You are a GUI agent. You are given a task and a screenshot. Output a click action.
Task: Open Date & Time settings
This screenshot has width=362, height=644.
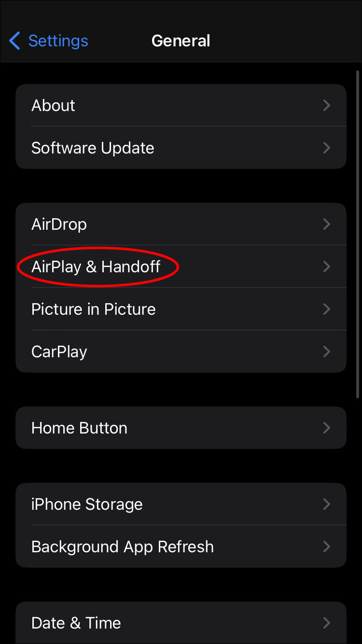tap(181, 623)
